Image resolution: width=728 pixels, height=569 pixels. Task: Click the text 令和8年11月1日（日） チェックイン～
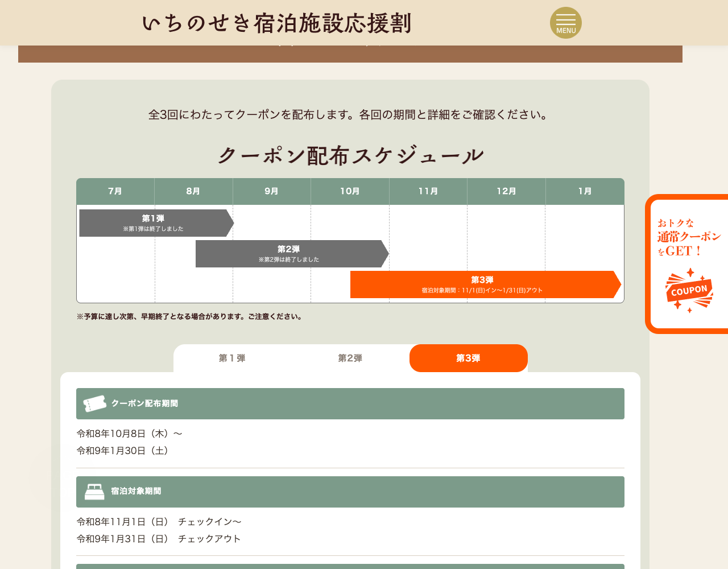point(159,522)
